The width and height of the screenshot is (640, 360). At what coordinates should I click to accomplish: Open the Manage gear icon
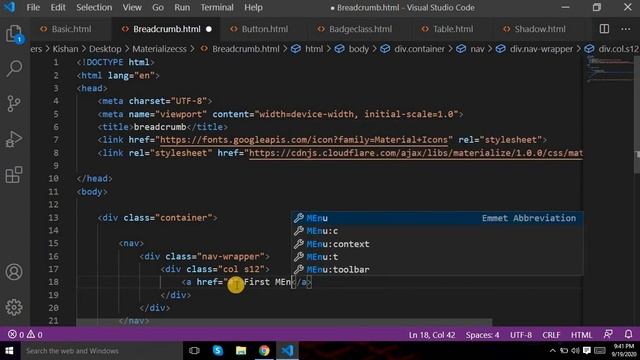click(14, 307)
